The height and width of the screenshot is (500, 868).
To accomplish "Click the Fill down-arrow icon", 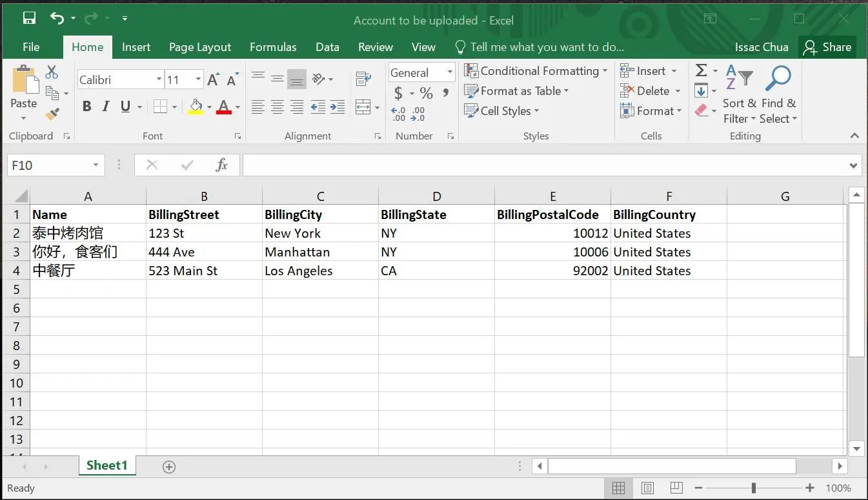I will (x=701, y=90).
